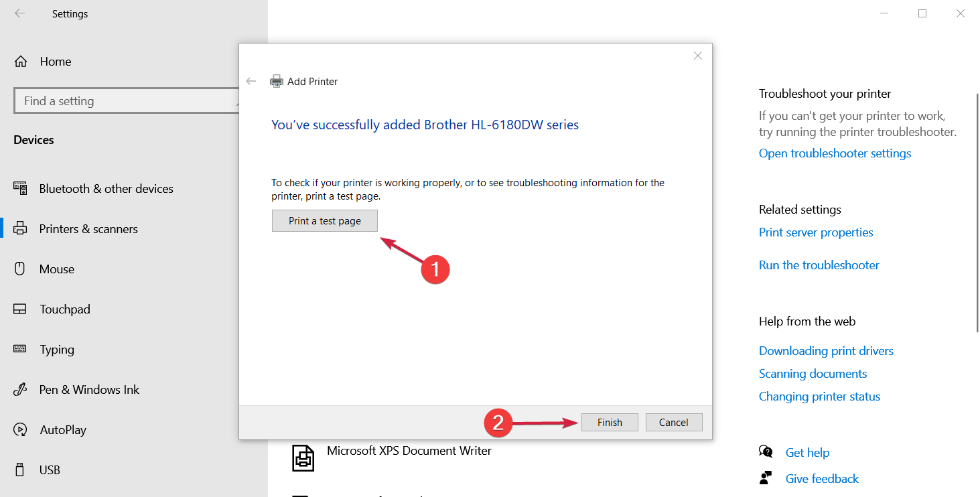Open Downloading print drivers help link

click(826, 351)
